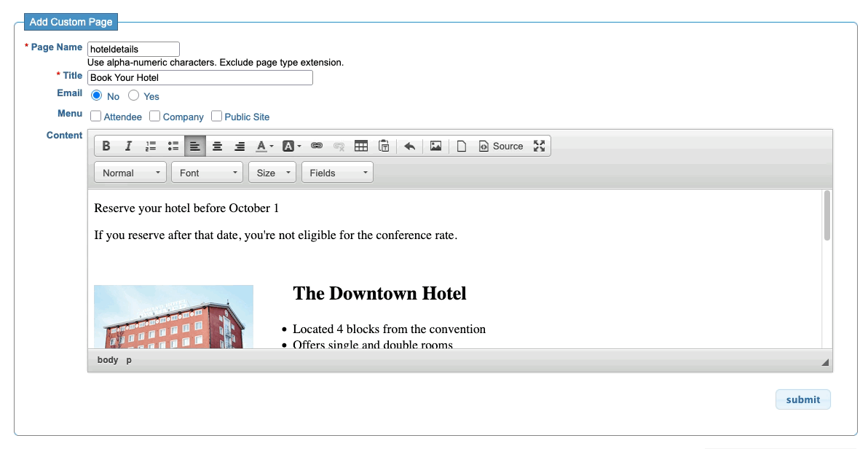
Task: Insert a hyperlink
Action: click(x=317, y=146)
